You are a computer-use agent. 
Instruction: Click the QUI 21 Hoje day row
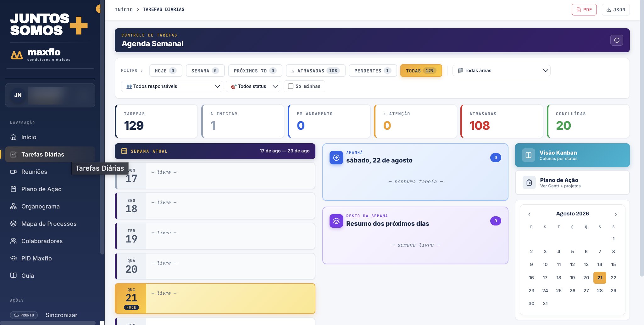click(215, 299)
